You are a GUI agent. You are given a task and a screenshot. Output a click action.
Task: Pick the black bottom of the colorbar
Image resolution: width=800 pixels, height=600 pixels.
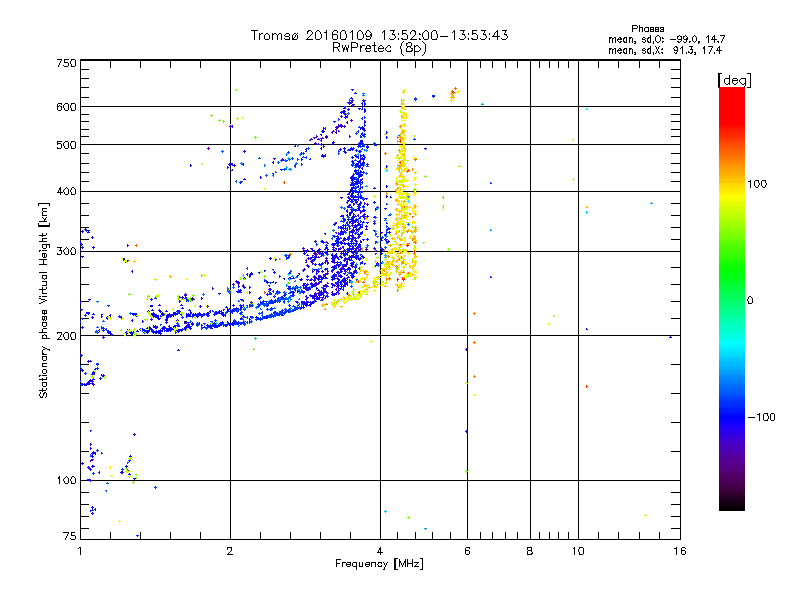coord(731,505)
